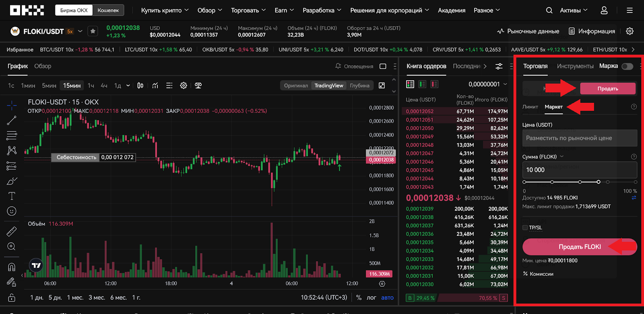This screenshot has width=644, height=314.
Task: Toggle the magnet mode icon
Action: tap(12, 267)
